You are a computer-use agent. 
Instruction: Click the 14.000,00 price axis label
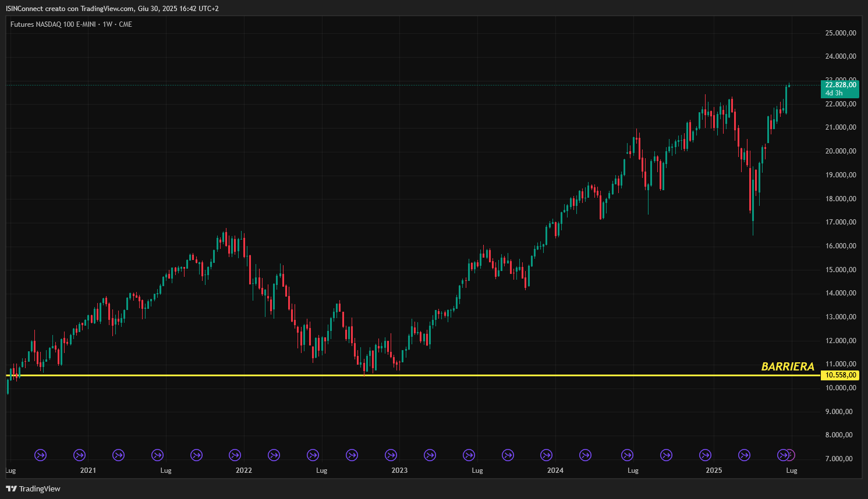841,293
